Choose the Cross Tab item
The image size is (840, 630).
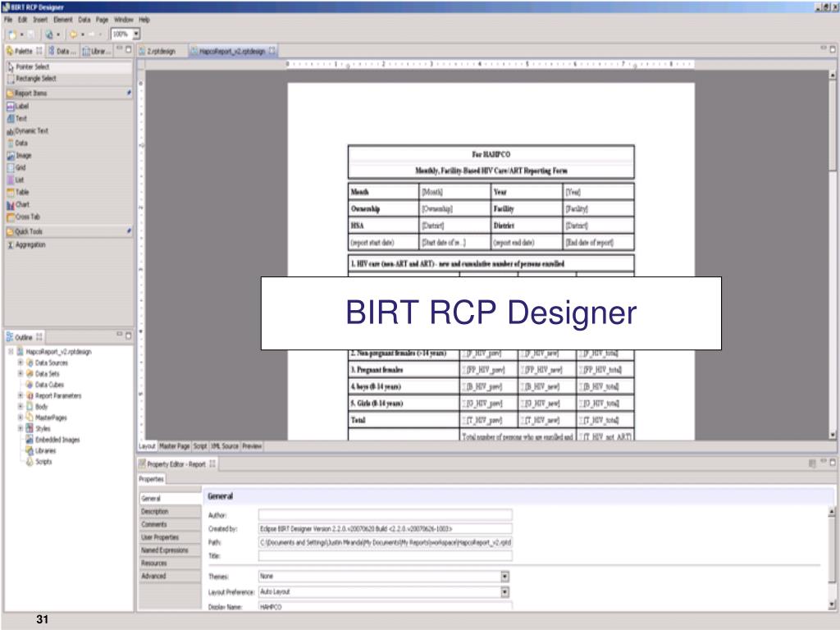tap(24, 217)
